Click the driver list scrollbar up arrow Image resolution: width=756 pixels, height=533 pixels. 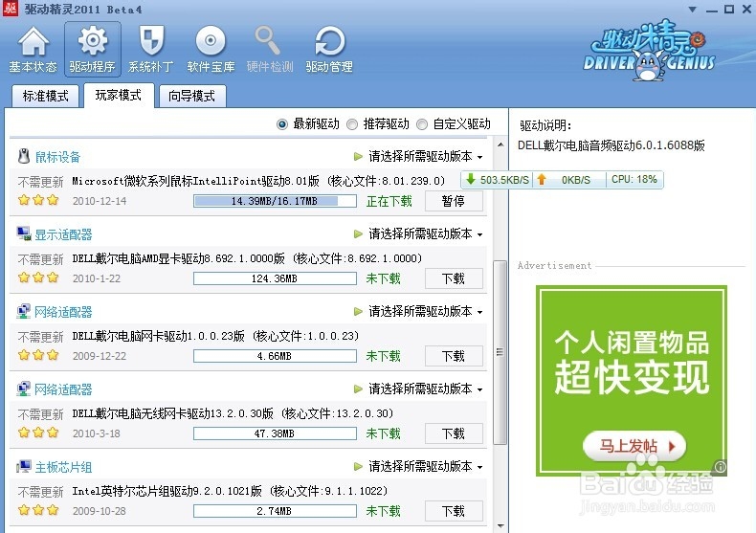[x=500, y=144]
